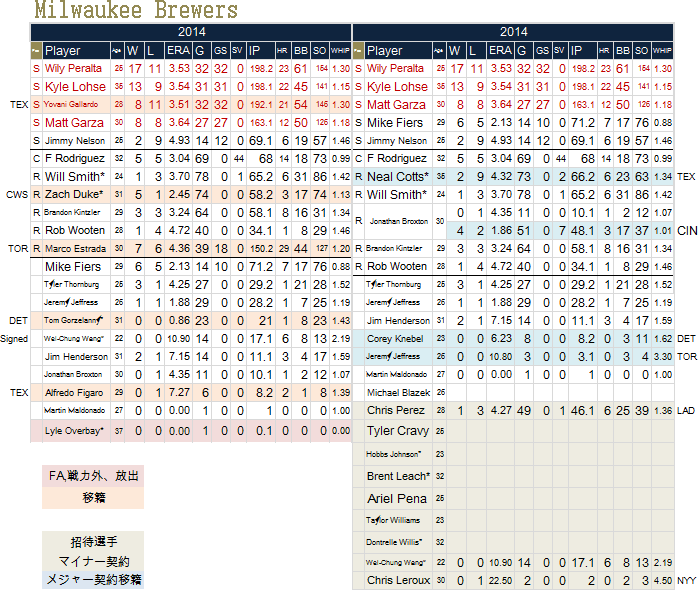
Task: Click the 3.30 WHIP cell in TOR row
Action: pyautogui.click(x=663, y=357)
